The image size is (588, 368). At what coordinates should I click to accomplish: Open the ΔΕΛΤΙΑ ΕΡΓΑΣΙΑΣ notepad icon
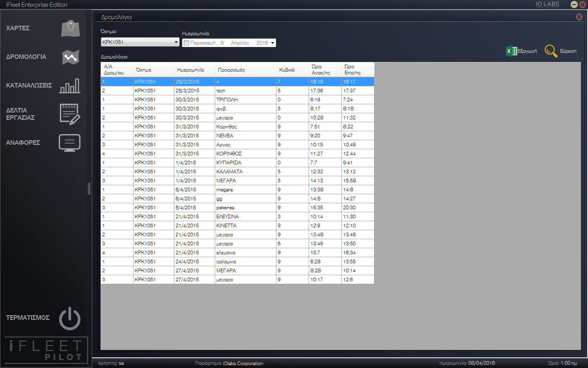70,114
